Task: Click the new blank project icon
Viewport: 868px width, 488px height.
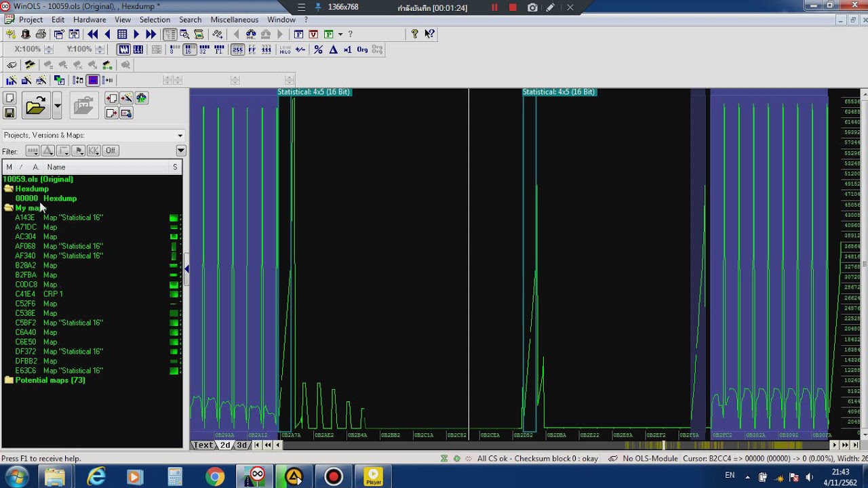Action: 9,98
